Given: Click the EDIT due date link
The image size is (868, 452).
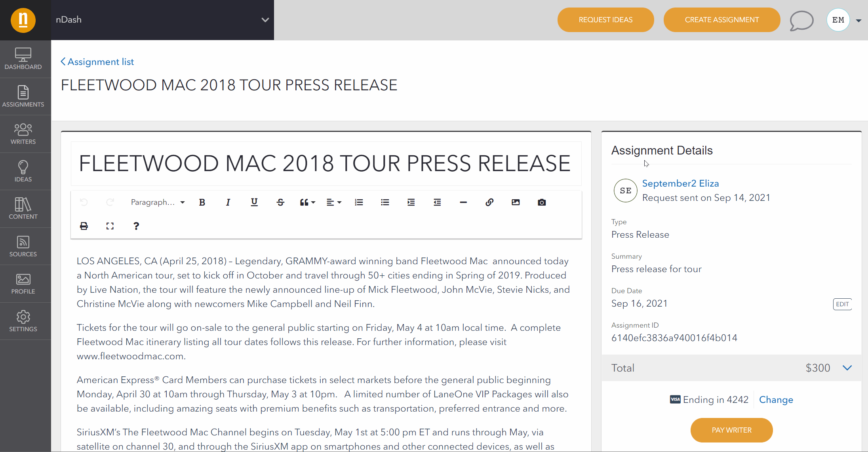Looking at the screenshot, I should click(x=841, y=304).
